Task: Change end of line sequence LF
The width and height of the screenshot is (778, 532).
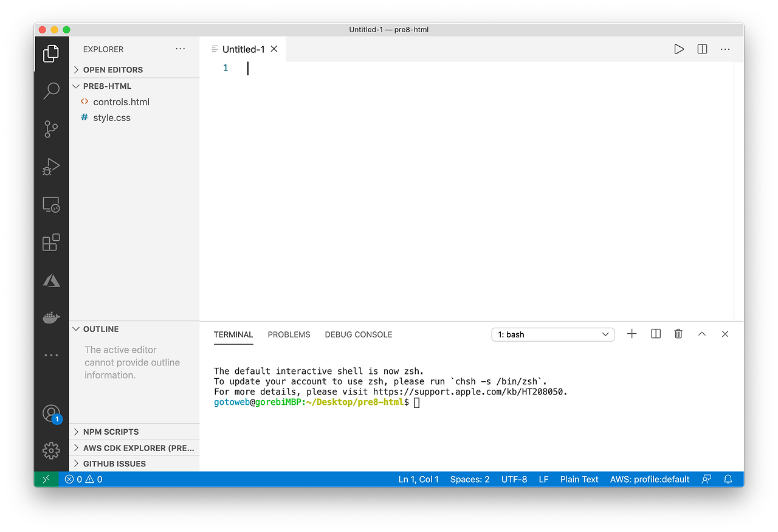Action: pos(543,479)
